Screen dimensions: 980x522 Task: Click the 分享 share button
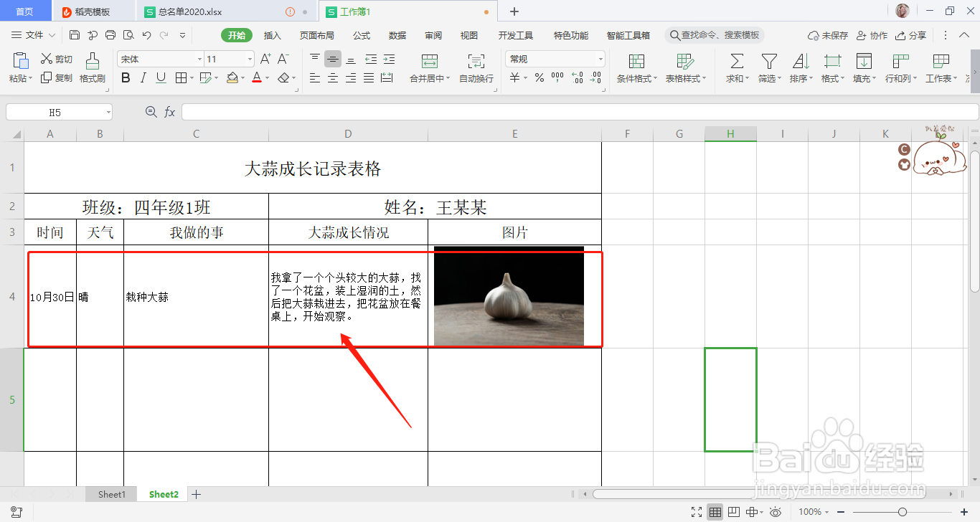tap(911, 35)
